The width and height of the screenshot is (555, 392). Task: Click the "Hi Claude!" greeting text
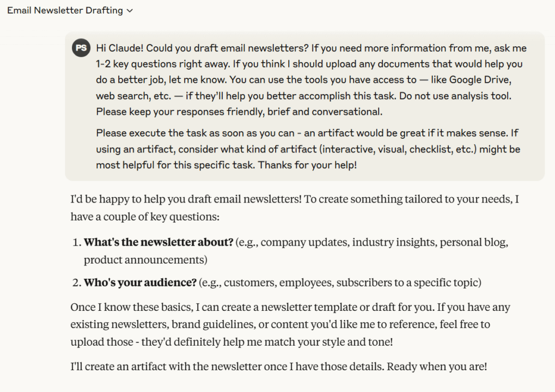[x=120, y=48]
